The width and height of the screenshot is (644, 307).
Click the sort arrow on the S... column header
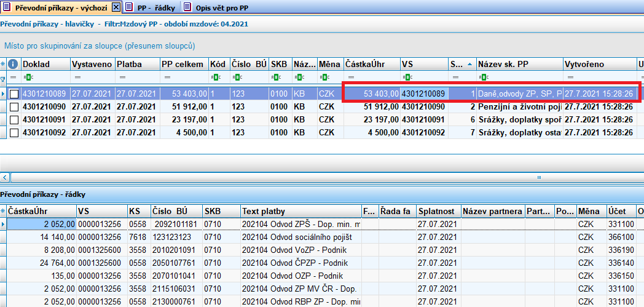pyautogui.click(x=470, y=64)
